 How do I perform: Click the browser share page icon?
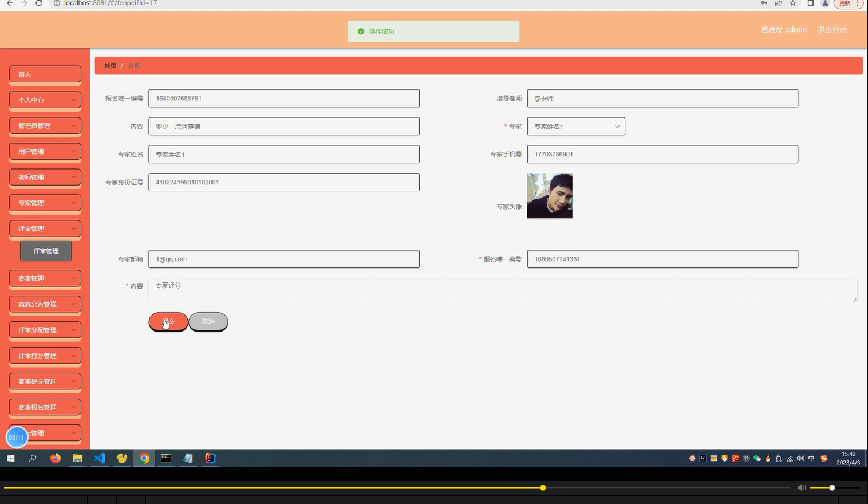coord(779,3)
